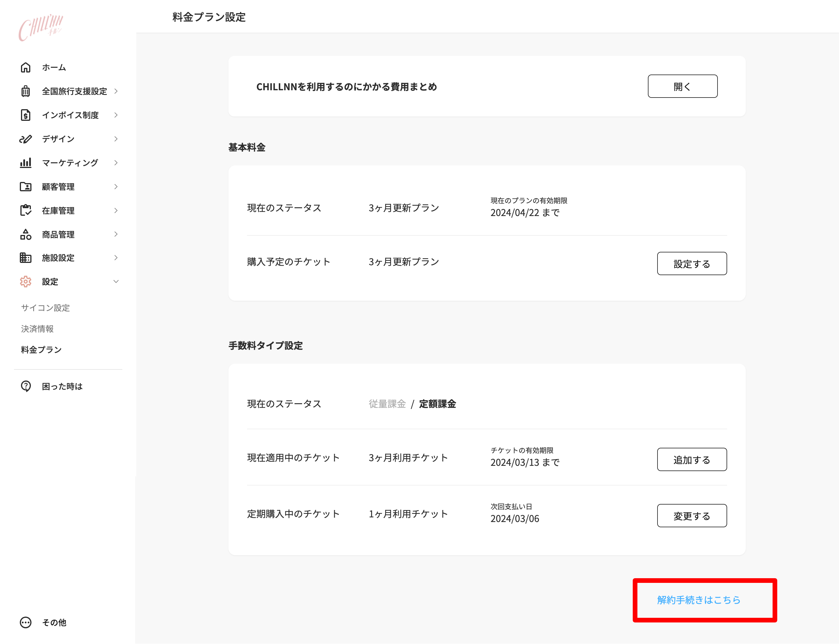
Task: Click 変更する for subscription ticket
Action: point(691,516)
